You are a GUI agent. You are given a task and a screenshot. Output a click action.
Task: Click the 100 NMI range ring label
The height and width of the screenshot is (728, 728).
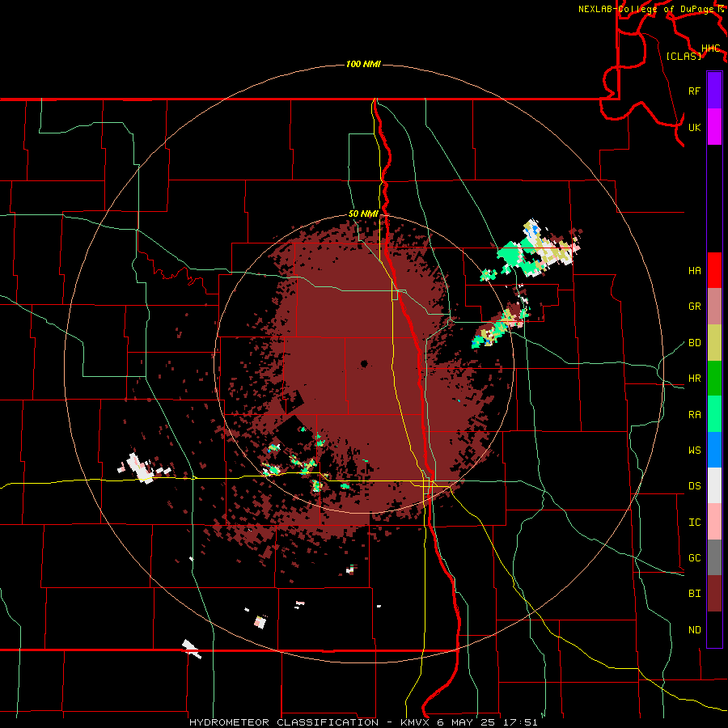(363, 64)
